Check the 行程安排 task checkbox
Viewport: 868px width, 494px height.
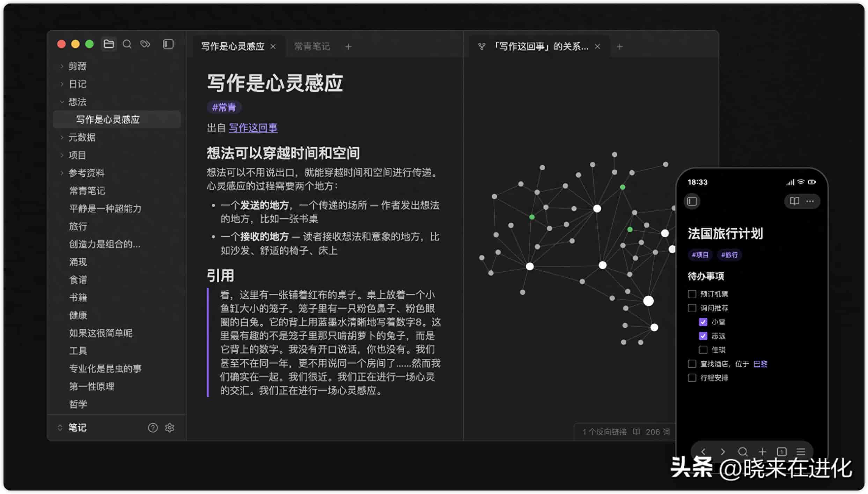coord(692,378)
